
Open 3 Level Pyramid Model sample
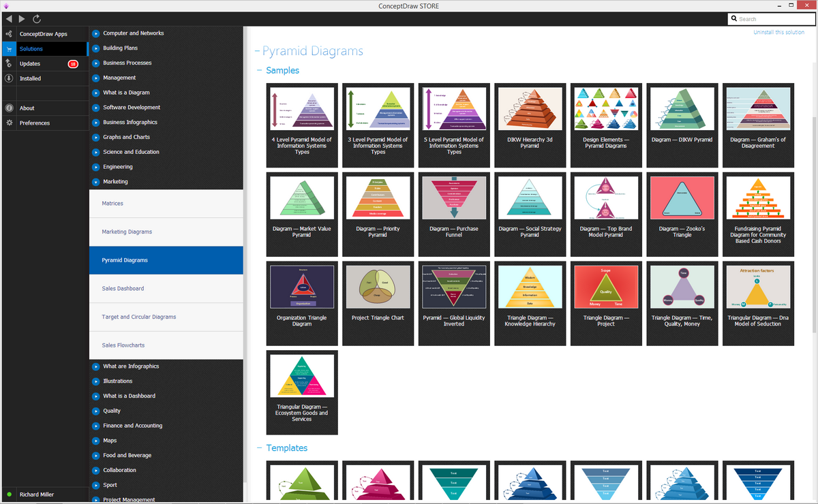[378, 125]
